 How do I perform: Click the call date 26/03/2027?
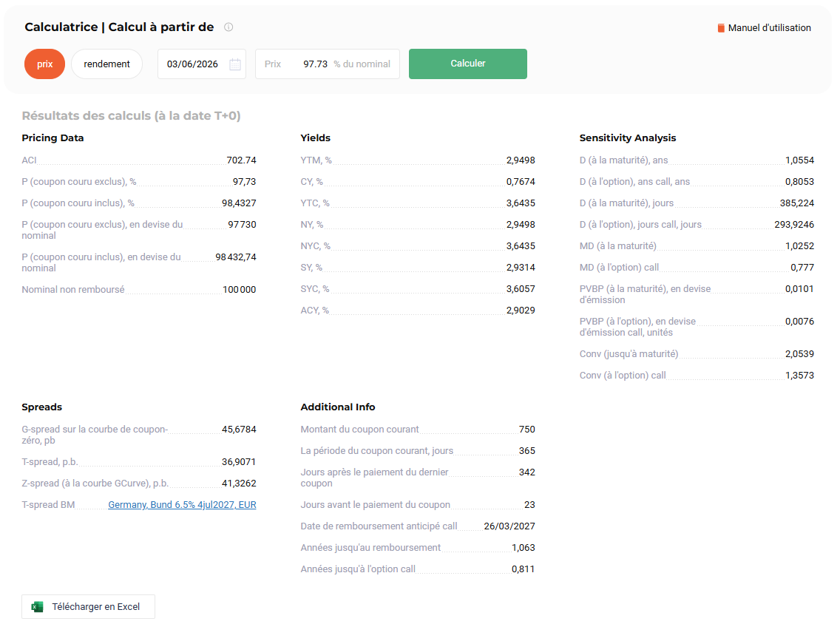pos(509,526)
